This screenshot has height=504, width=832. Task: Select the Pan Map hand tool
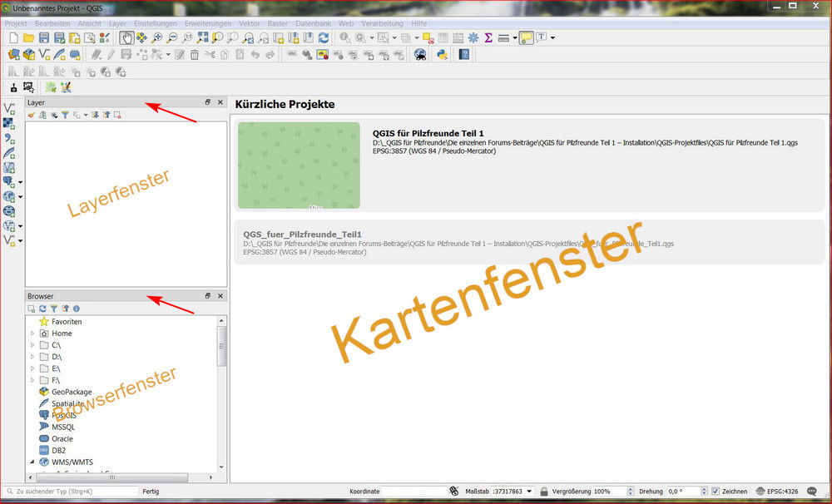coord(126,38)
